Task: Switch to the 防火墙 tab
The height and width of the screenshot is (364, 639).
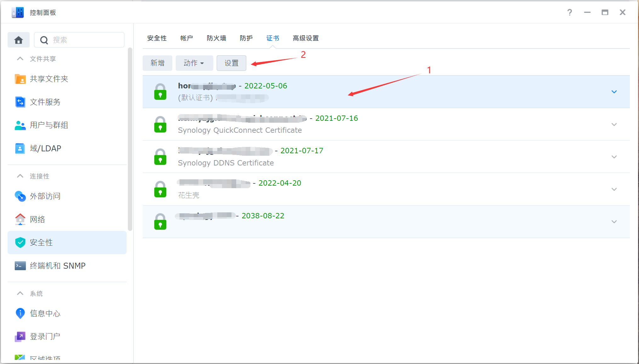Action: 216,38
